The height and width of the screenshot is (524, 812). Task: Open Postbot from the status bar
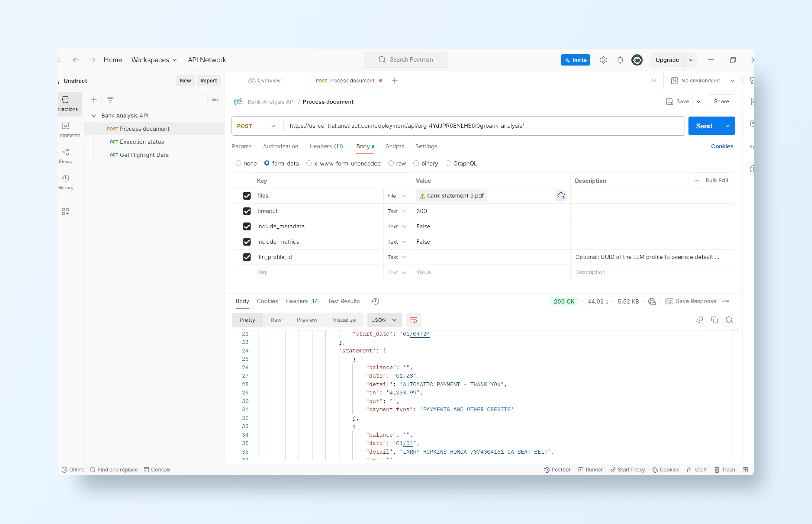557,470
